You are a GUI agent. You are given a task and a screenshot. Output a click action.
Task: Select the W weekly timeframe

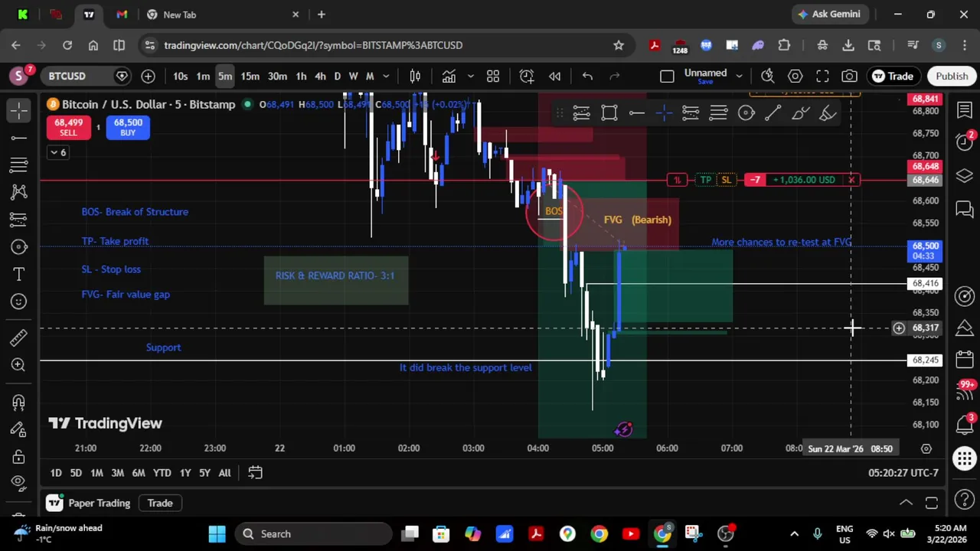click(x=353, y=76)
